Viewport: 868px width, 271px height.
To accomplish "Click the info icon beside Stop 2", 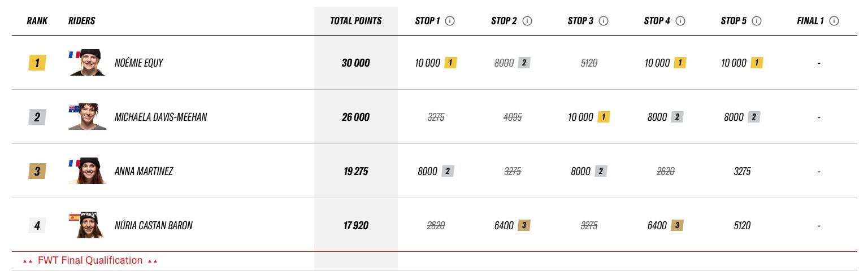I will 527,21.
